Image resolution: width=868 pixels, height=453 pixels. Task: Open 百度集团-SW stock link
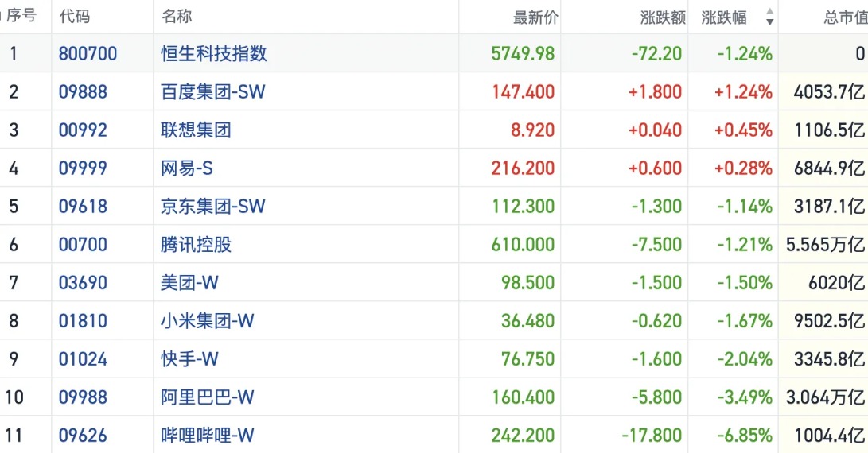213,92
